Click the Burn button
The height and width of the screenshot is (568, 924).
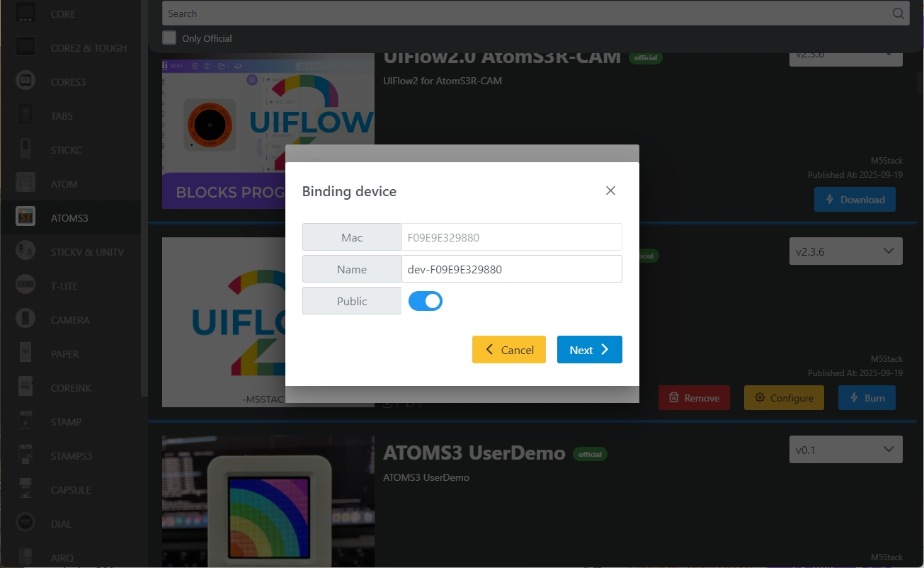867,398
